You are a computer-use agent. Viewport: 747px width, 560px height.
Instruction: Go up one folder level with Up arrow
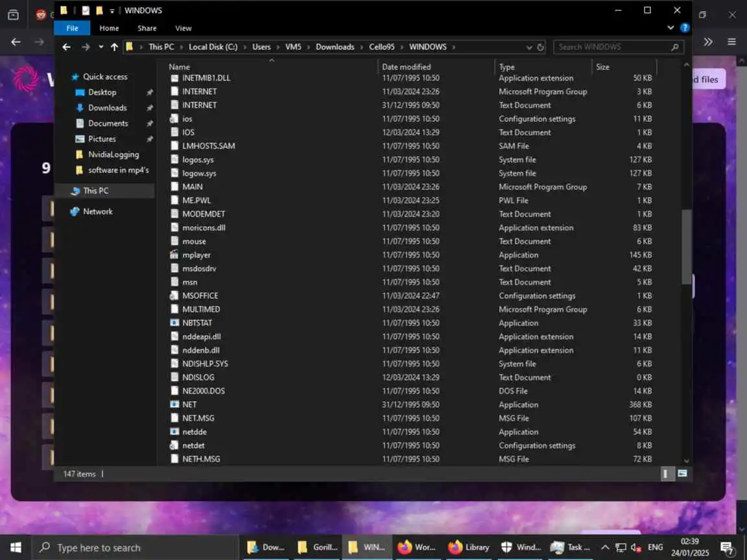pos(114,47)
